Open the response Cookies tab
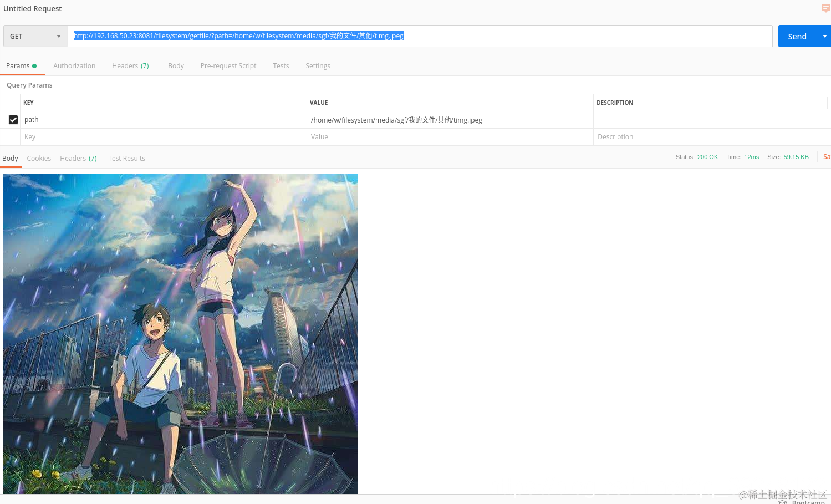This screenshot has height=504, width=831. 39,159
